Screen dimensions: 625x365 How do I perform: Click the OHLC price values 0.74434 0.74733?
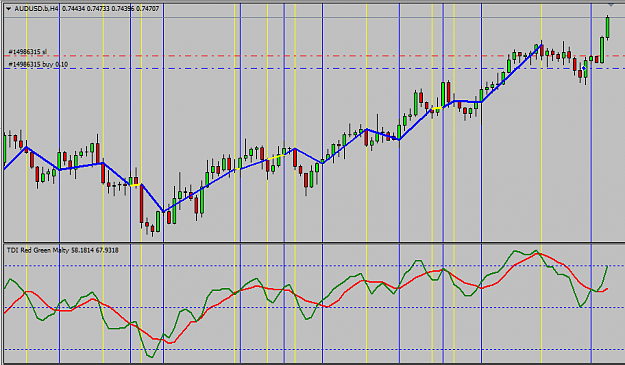click(86, 9)
